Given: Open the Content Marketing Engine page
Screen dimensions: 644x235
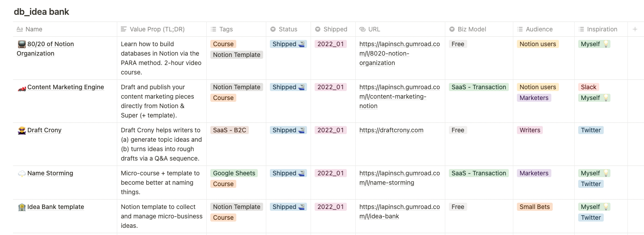Looking at the screenshot, I should (x=65, y=87).
